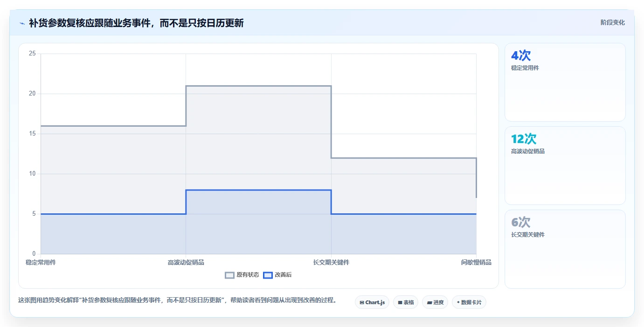Image resolution: width=644 pixels, height=327 pixels.
Task: Toggle the 改善后 legend entry
Action: point(277,275)
